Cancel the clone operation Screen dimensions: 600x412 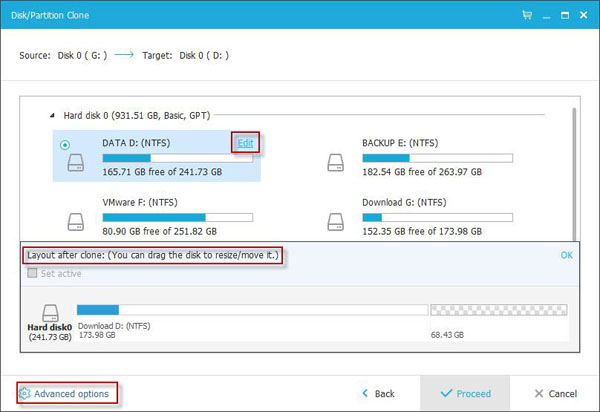(x=556, y=394)
